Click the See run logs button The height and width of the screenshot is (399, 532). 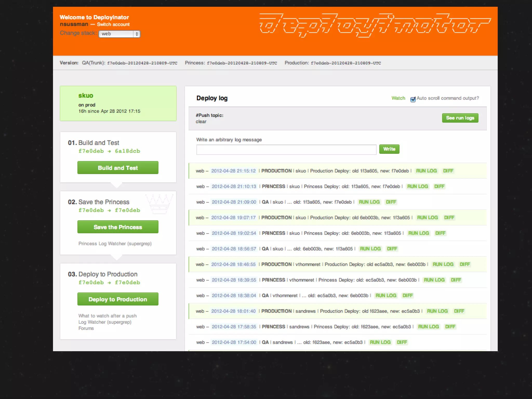pos(460,118)
